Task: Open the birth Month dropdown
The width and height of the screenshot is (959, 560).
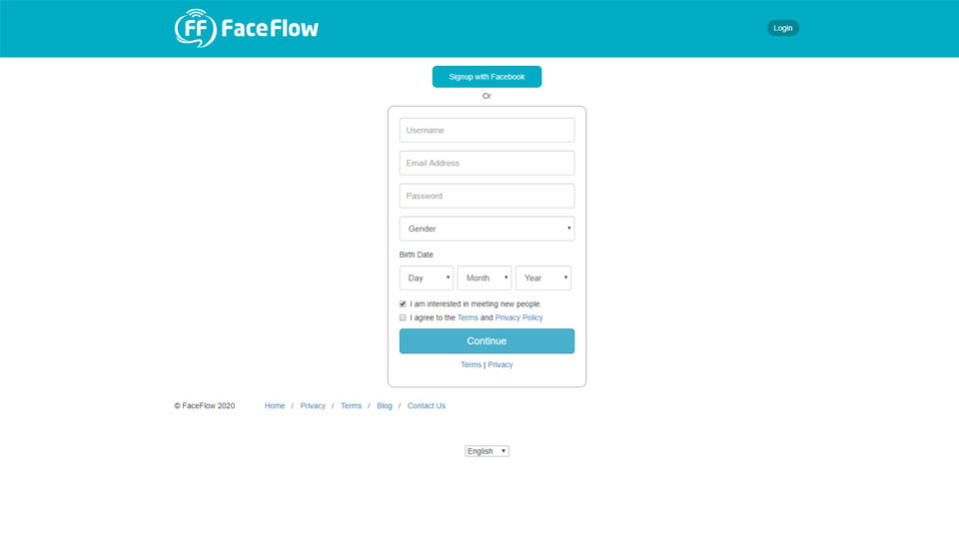Action: coord(484,278)
